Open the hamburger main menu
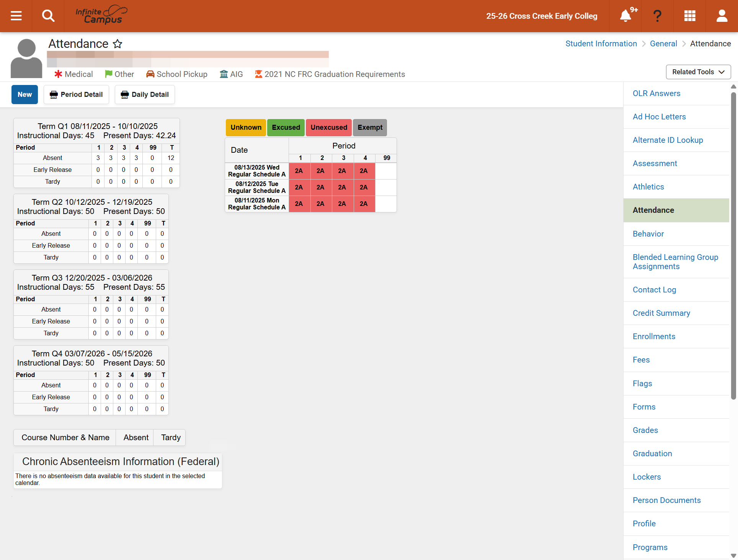This screenshot has height=560, width=738. pos(16,16)
